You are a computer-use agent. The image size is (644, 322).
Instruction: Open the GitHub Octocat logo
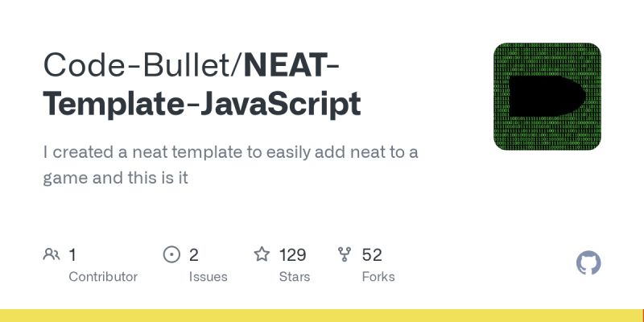coord(588,263)
